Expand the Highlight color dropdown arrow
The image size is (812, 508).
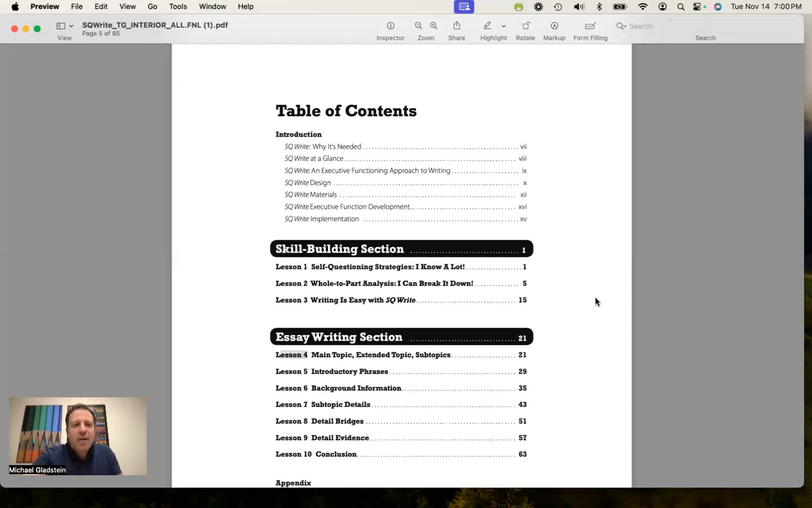coord(504,26)
